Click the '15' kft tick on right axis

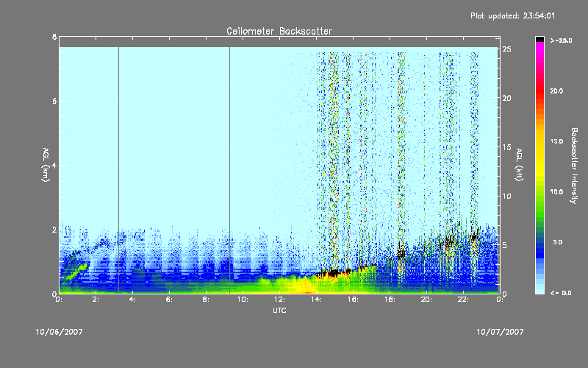507,147
